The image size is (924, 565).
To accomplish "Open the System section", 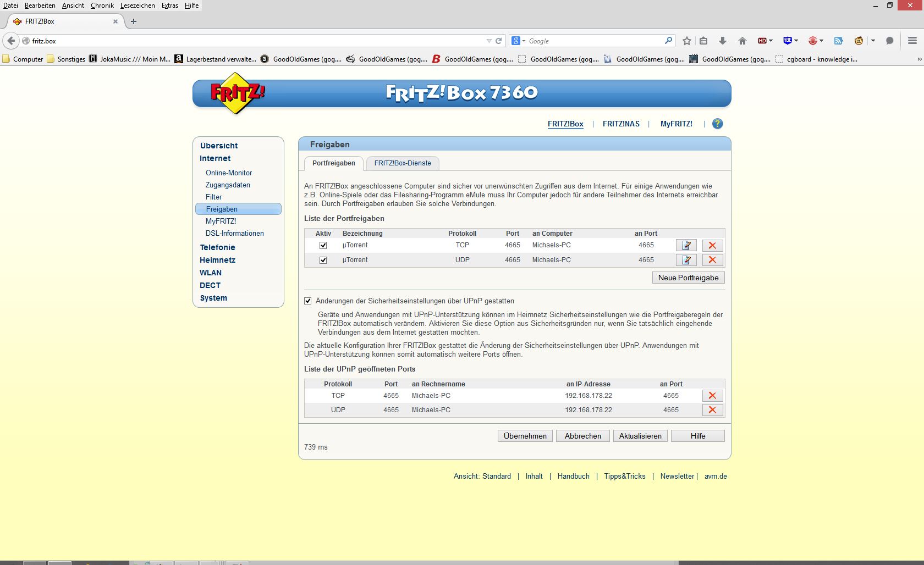I will (213, 298).
